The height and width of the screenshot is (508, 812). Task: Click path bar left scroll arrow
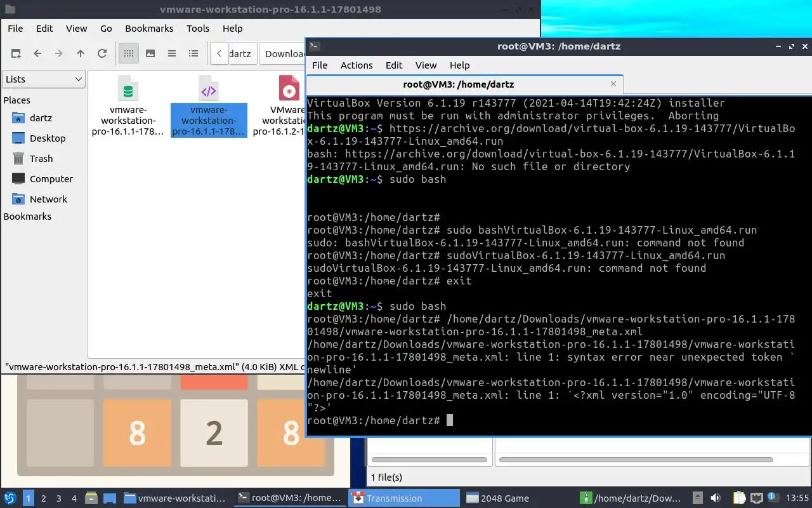coord(219,53)
